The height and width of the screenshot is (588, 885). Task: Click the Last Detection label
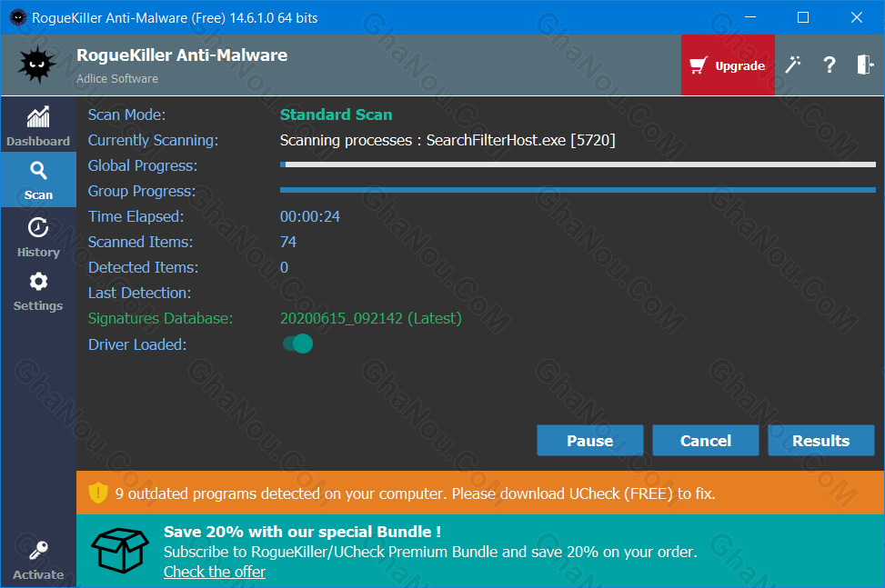coord(139,294)
